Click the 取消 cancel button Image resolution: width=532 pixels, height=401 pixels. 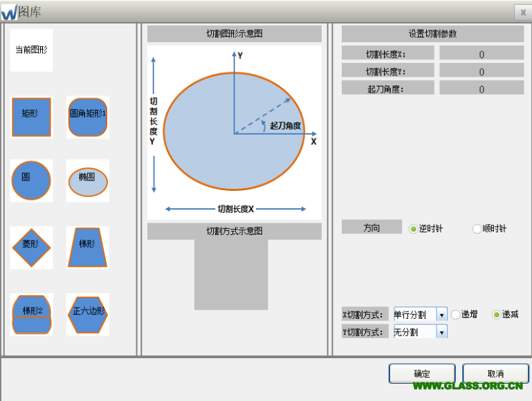(x=495, y=373)
